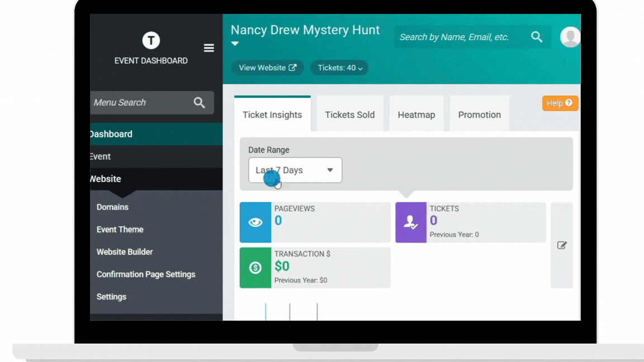Click the EVENT DASHBOARD heading
Viewport: 644px width, 362px height.
pyautogui.click(x=151, y=61)
